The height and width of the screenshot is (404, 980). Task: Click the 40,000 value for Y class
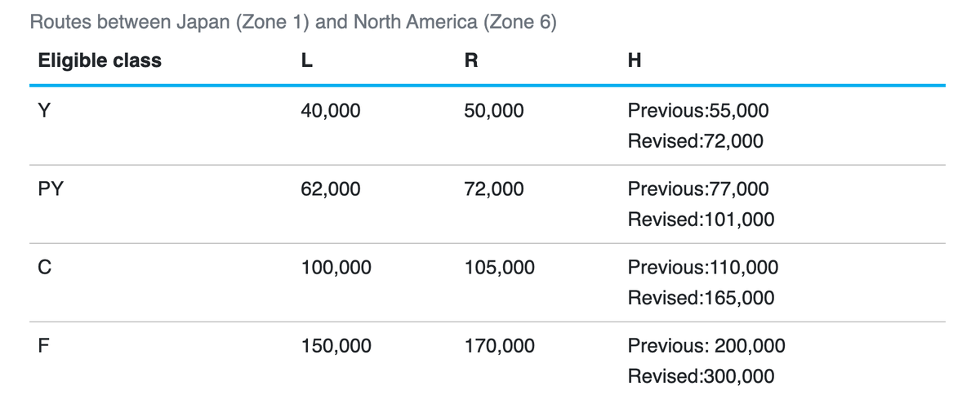331,110
